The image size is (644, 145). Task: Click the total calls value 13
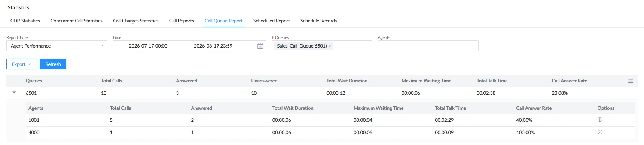(104, 93)
